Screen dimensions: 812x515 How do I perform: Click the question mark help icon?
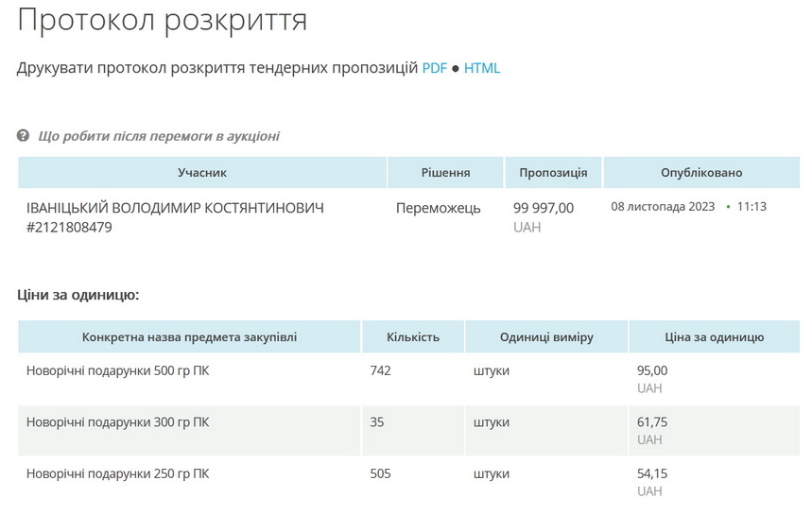click(24, 136)
